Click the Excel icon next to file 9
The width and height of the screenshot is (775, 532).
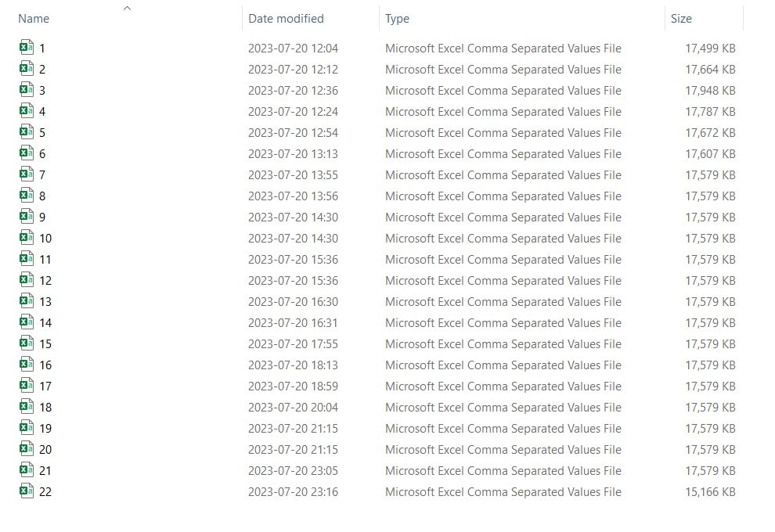pyautogui.click(x=27, y=217)
